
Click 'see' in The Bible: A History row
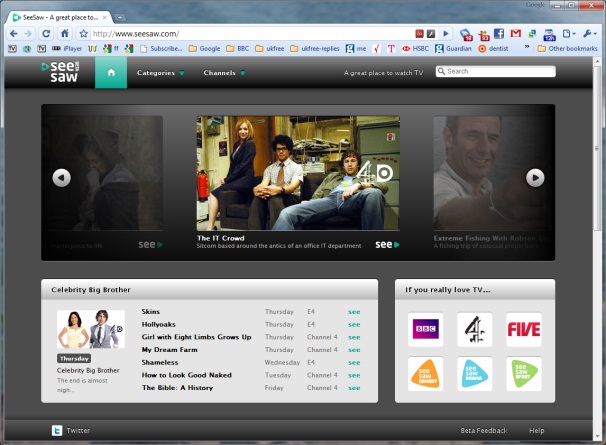[354, 388]
